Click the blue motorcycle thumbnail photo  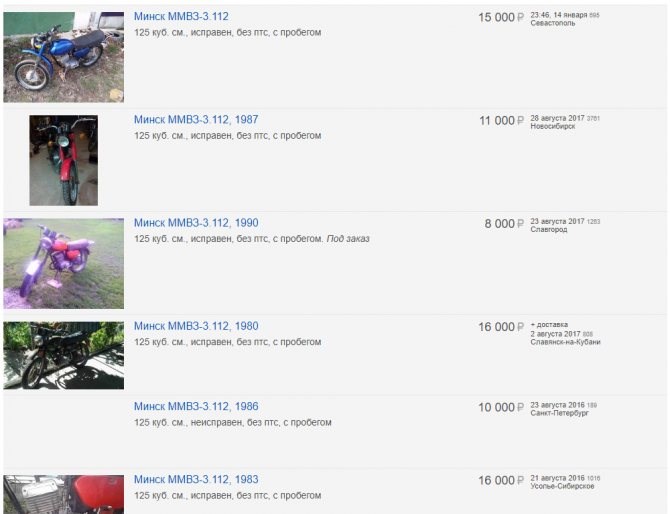pos(64,57)
